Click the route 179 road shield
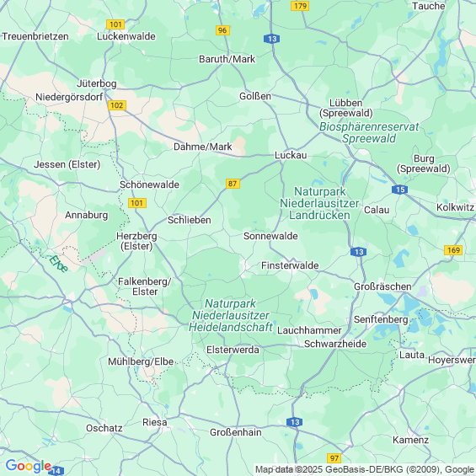Image resolution: width=476 pixels, height=476 pixels. pyautogui.click(x=300, y=6)
